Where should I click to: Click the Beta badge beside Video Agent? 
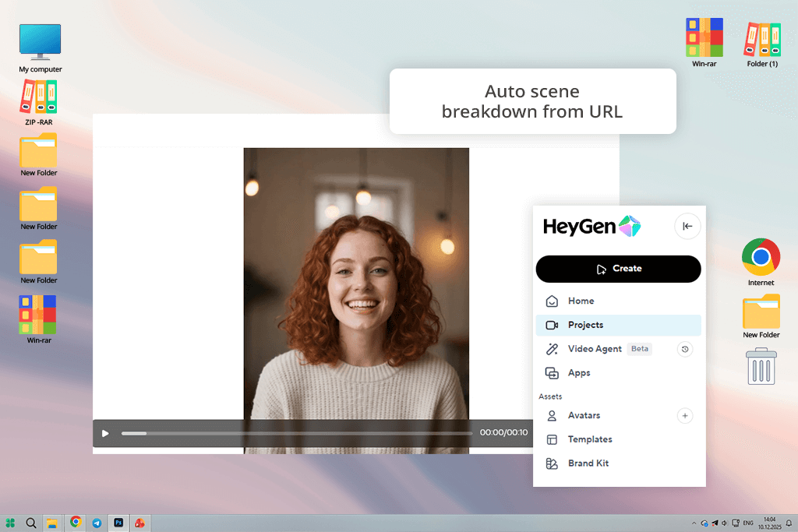click(x=640, y=349)
